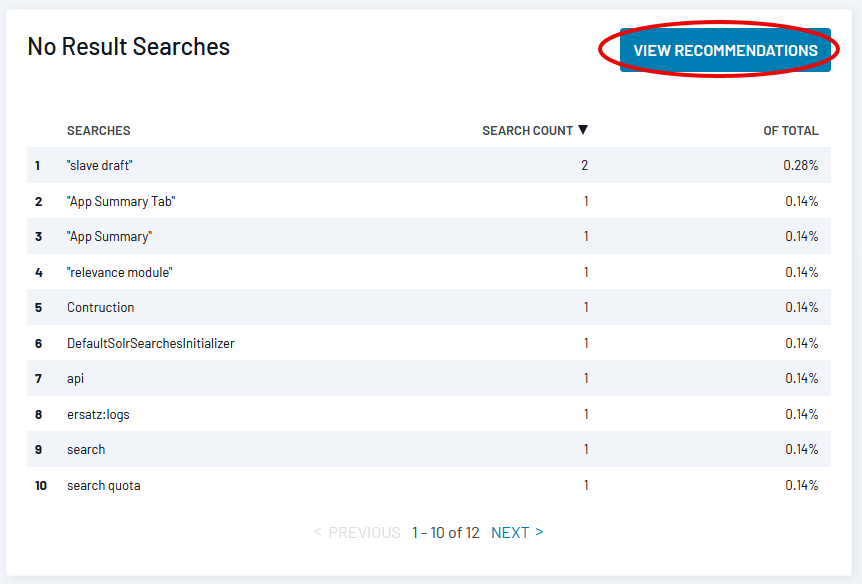This screenshot has height=584, width=862.
Task: Sort by Search Count column header
Action: 527,130
